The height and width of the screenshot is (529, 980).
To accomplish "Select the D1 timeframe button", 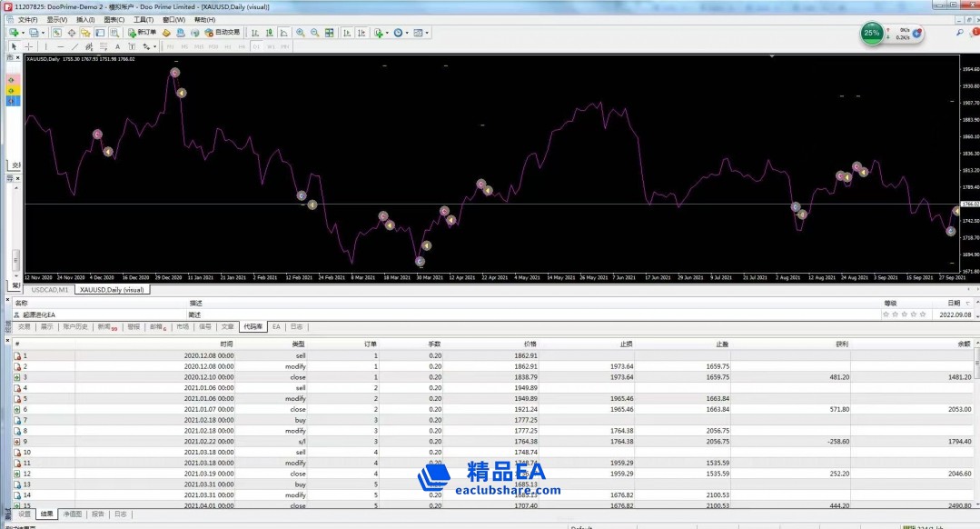I will (x=256, y=46).
